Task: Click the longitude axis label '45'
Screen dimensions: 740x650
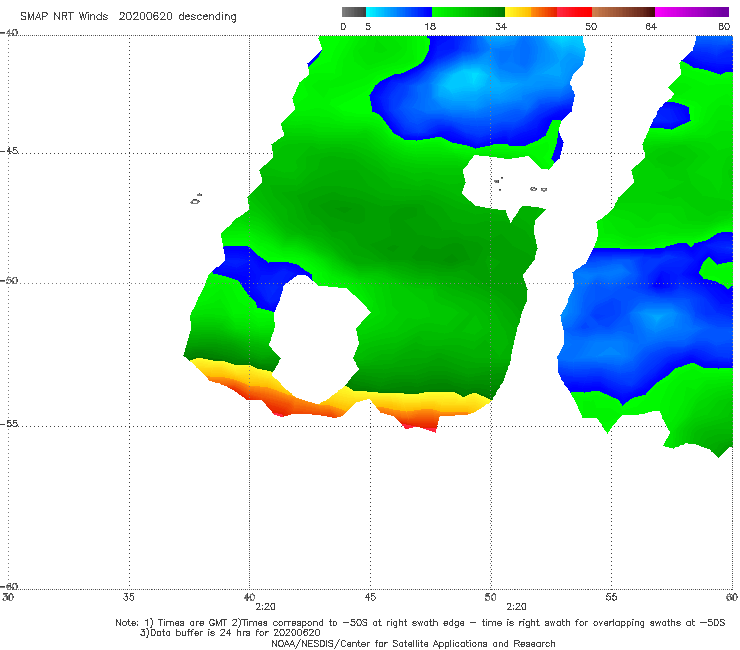Action: pyautogui.click(x=370, y=597)
